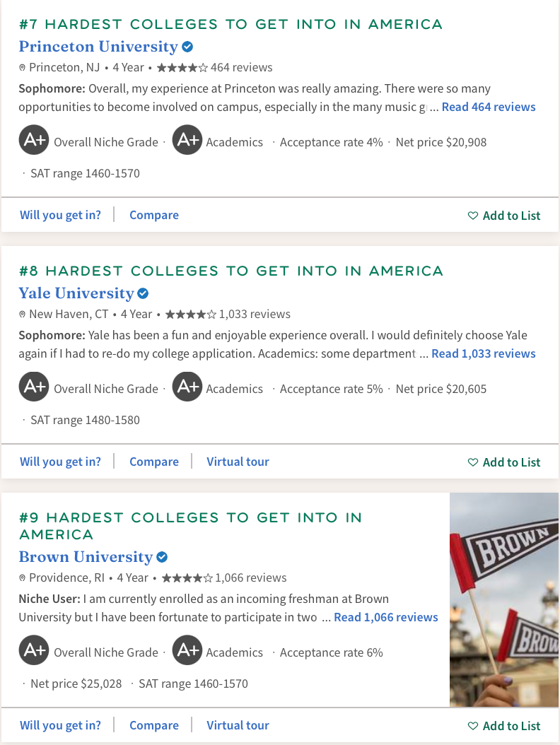The width and height of the screenshot is (560, 745).
Task: Click Brown University's verified checkmark badge
Action: [x=162, y=557]
